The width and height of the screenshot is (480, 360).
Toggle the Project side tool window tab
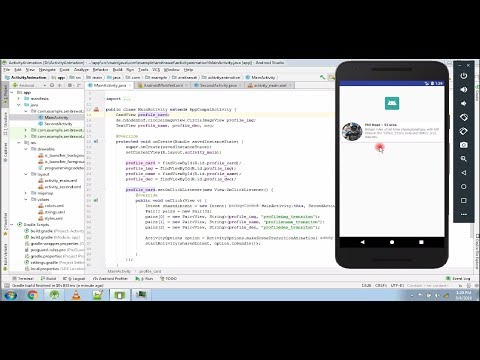pyautogui.click(x=5, y=95)
